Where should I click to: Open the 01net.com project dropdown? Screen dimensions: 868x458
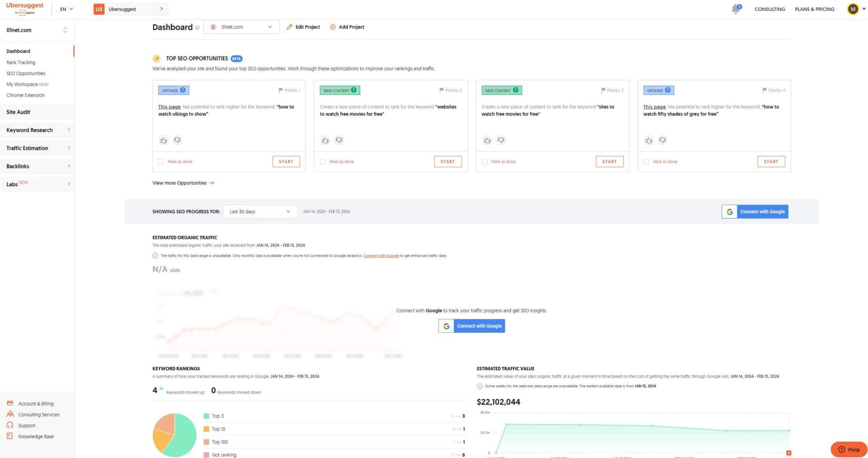tap(241, 27)
